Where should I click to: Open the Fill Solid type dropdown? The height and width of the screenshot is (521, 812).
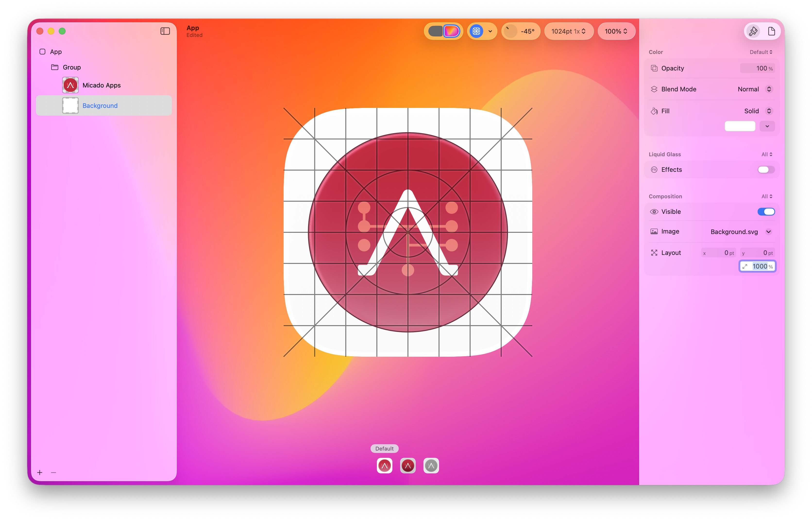click(768, 111)
